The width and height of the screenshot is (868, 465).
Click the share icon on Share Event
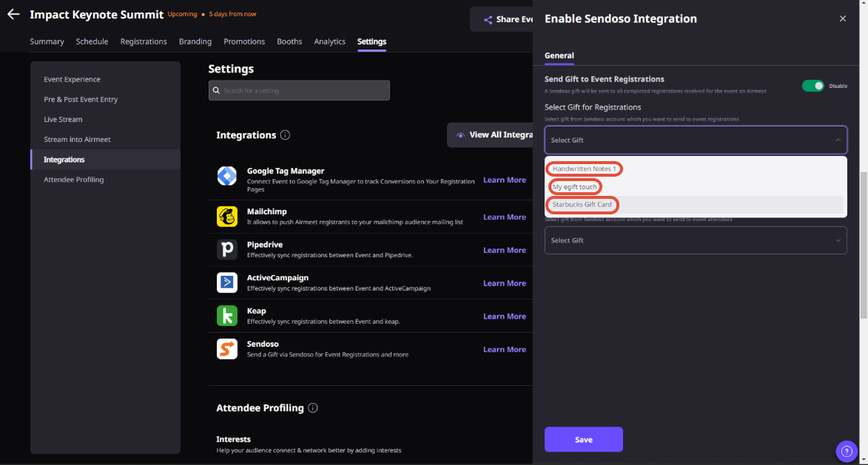click(x=487, y=18)
